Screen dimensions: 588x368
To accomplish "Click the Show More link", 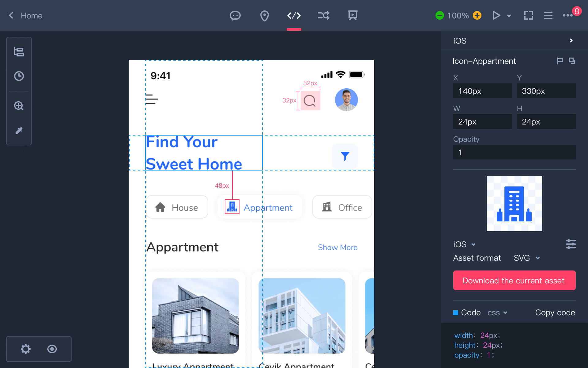I will coord(337,247).
